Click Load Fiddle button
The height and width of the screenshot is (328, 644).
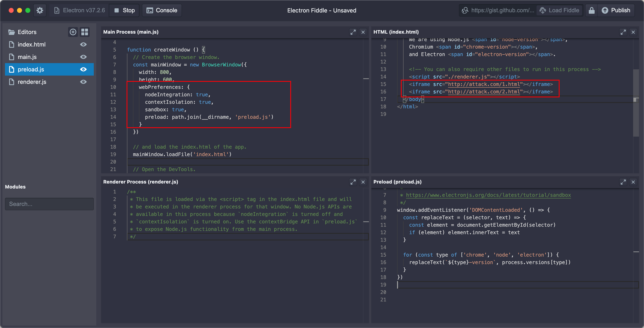(560, 10)
